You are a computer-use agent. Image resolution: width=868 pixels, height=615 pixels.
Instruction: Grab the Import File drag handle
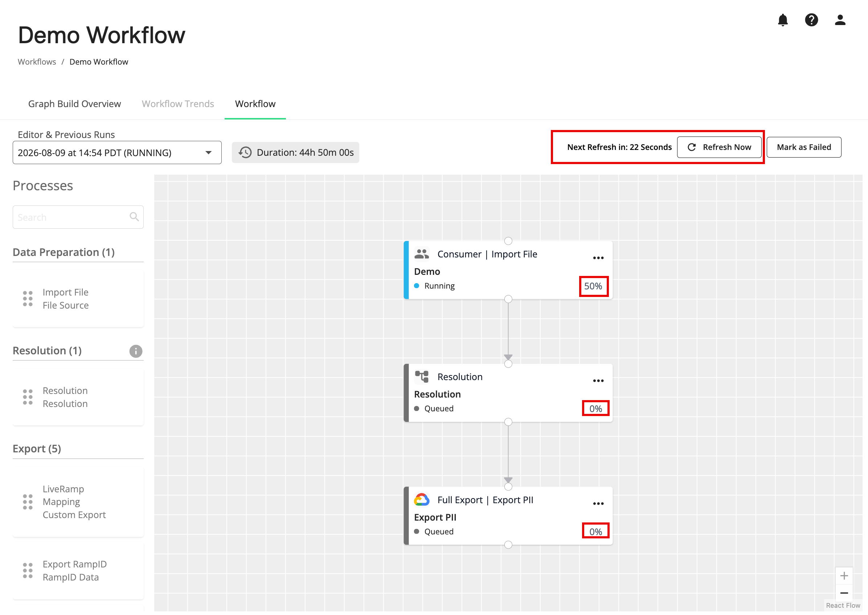[28, 299]
